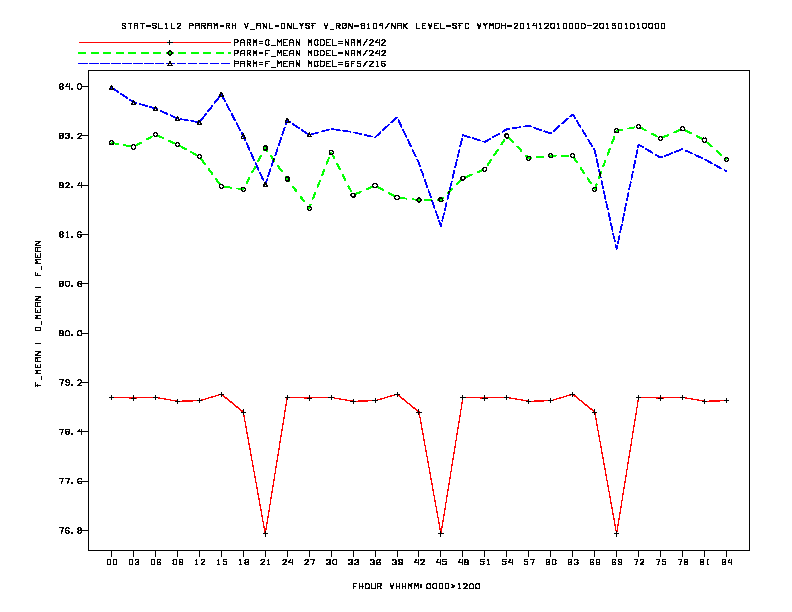
Task: Click the lowest y-axis tick label 76.8
Action: 70,531
